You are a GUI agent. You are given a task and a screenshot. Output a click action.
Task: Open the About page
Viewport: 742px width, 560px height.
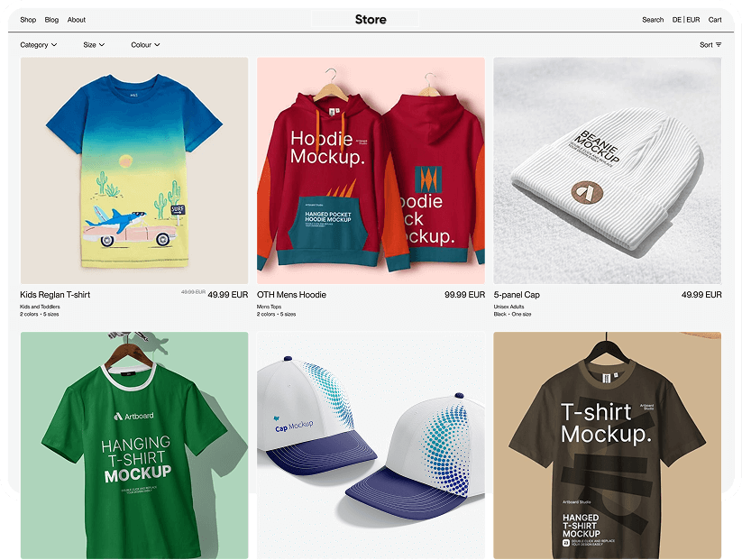[x=77, y=20]
